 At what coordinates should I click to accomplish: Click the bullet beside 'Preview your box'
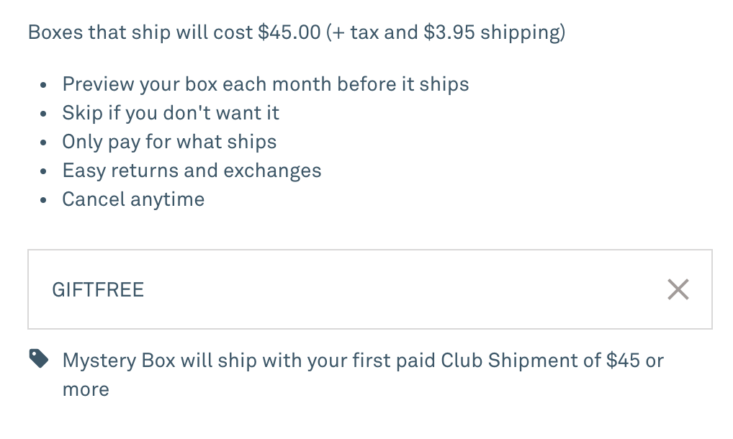[x=43, y=85]
